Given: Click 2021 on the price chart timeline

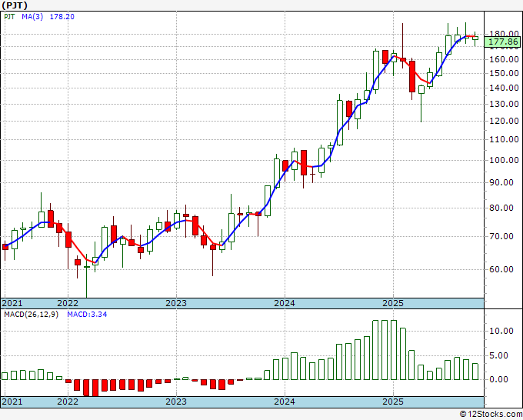Looking at the screenshot, I should pyautogui.click(x=12, y=303).
